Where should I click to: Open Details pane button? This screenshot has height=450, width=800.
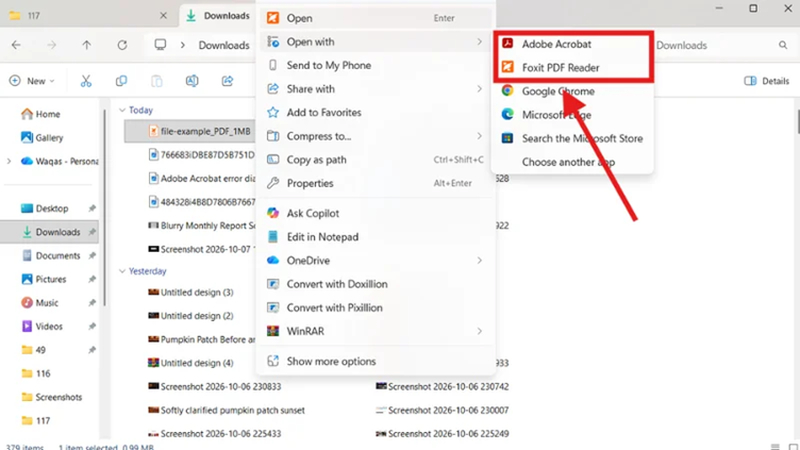coord(766,81)
